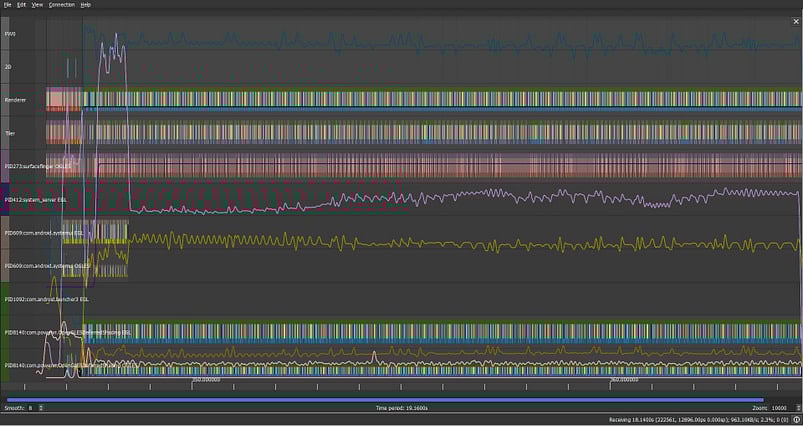Click the gray swatch beside the Renderer row
This screenshot has width=803, height=426.
point(5,100)
